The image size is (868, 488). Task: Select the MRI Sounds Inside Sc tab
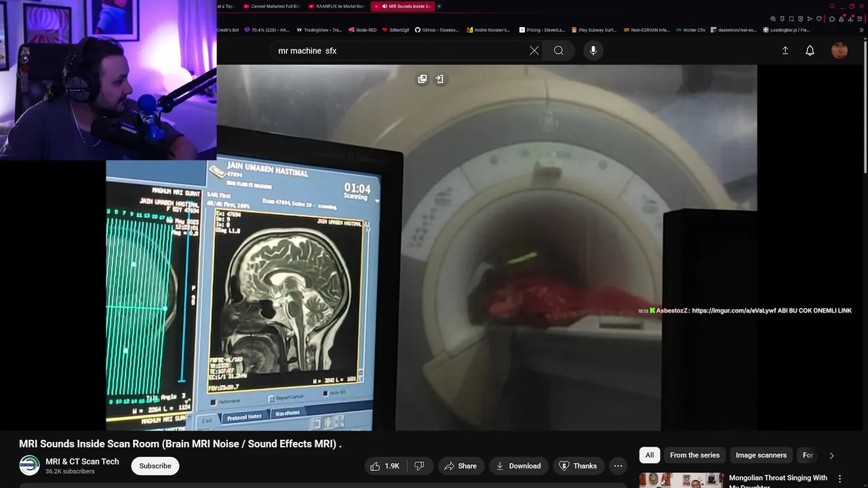click(402, 6)
